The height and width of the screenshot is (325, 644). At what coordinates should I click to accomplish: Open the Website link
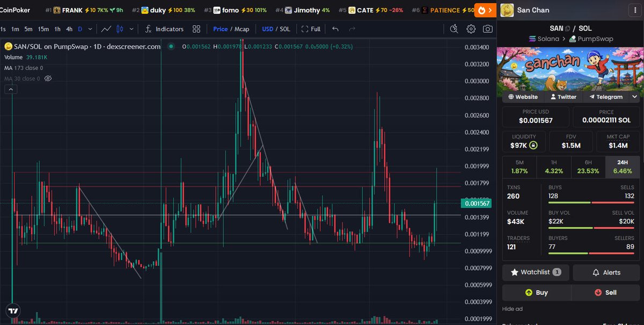[523, 97]
